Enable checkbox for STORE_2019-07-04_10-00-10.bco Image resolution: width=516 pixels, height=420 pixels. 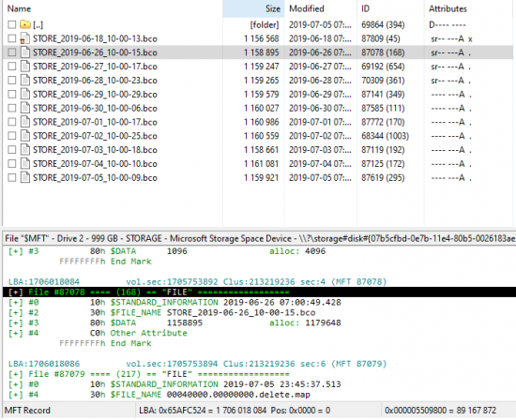click(x=12, y=164)
